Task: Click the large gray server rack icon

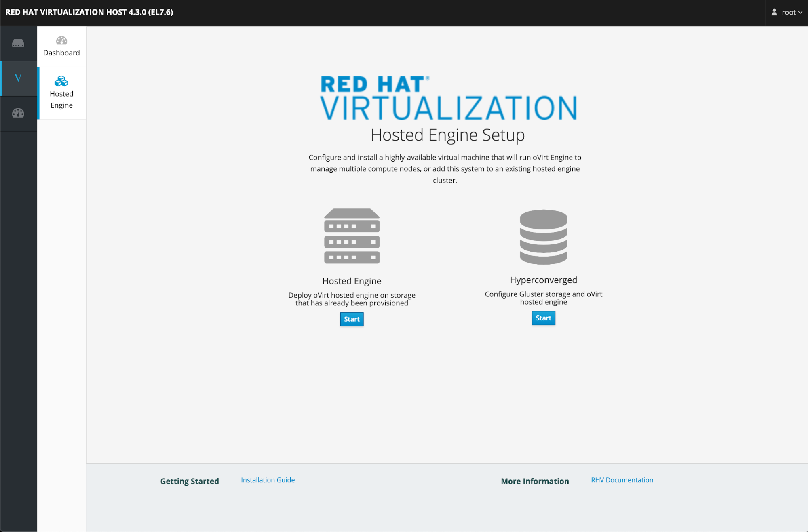Action: click(x=352, y=236)
